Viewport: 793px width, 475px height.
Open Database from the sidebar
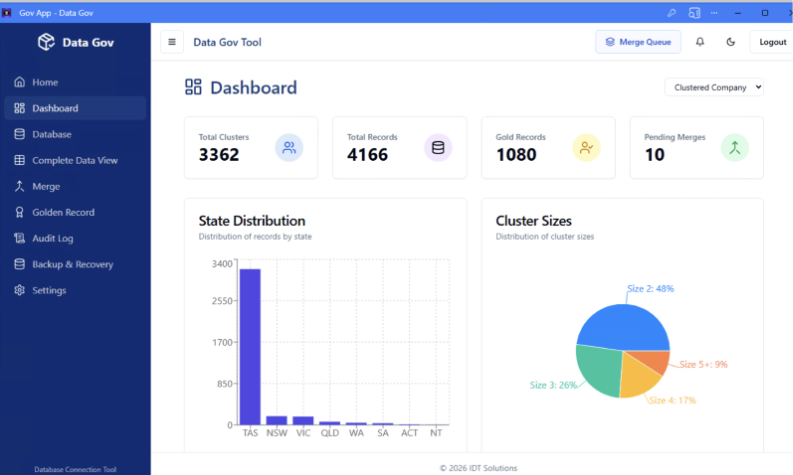(x=75, y=134)
